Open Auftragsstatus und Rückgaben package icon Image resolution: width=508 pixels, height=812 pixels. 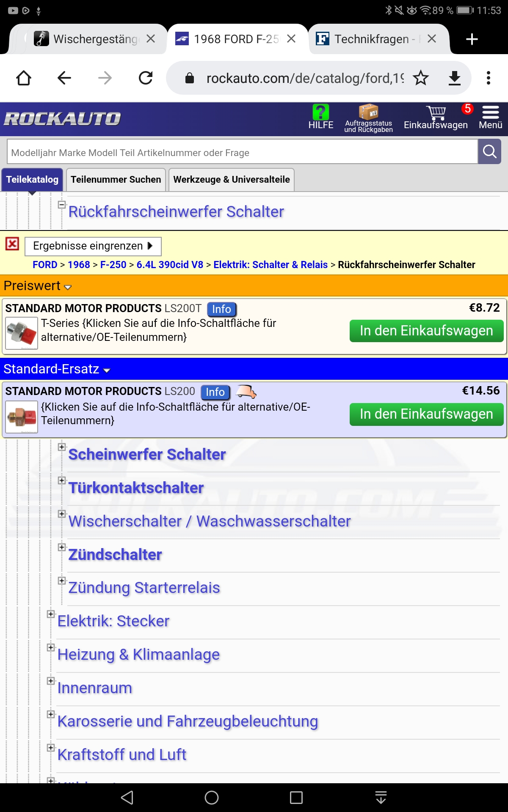368,118
